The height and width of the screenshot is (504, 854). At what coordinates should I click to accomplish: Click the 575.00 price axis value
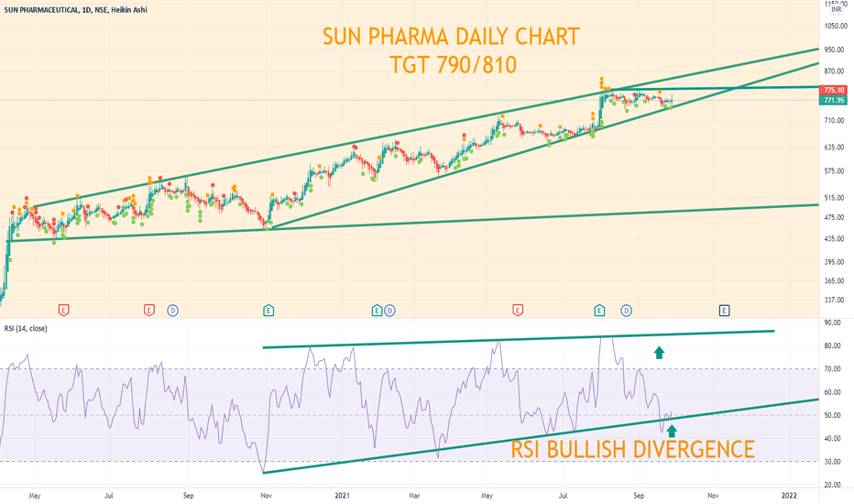[x=834, y=171]
